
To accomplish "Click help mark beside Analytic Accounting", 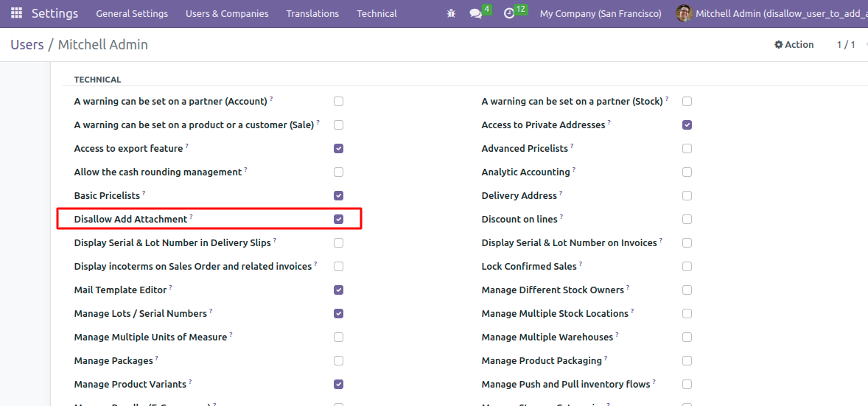I will pos(574,169).
